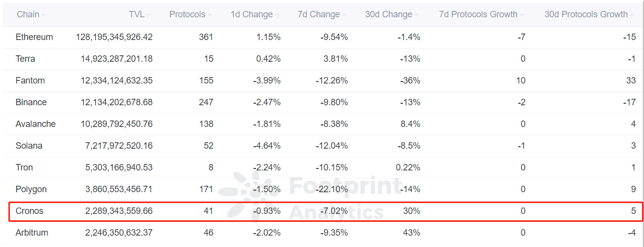Click the Arbitrum chain name
Screen dimensions: 644x247
[32, 233]
